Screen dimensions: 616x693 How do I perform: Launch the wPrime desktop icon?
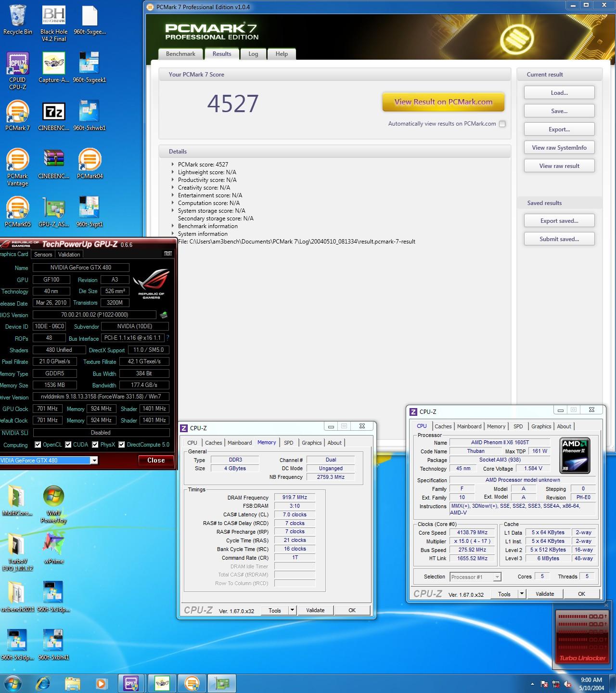coord(54,549)
